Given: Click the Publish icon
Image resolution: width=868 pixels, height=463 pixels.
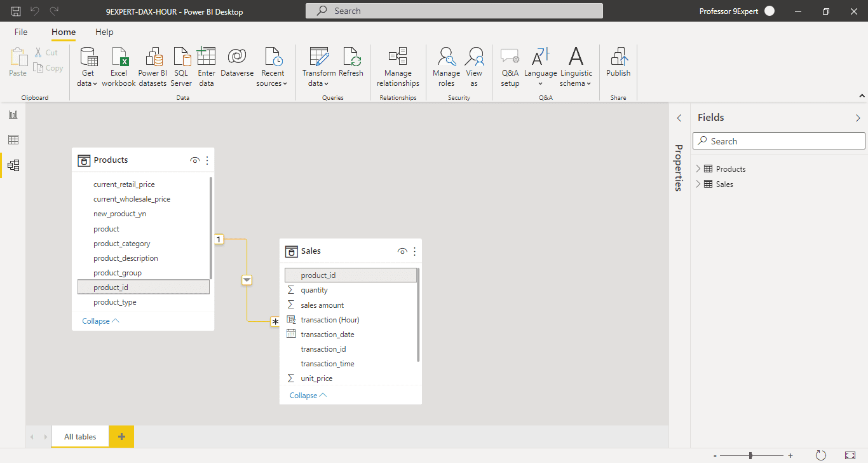Looking at the screenshot, I should [x=618, y=64].
